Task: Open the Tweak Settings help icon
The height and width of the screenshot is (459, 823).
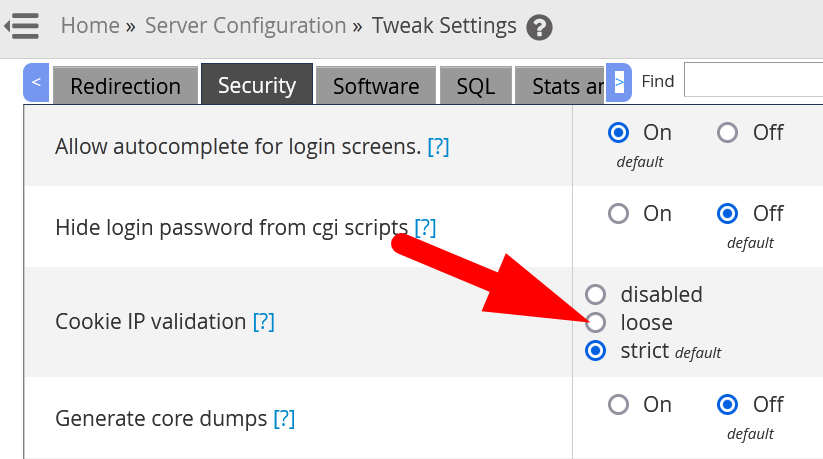Action: tap(540, 27)
